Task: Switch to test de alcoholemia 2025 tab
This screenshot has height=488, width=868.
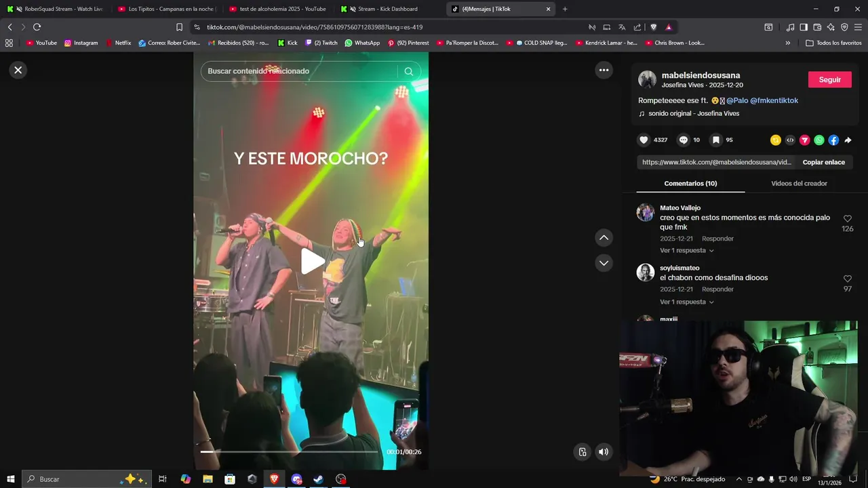Action: [277, 9]
